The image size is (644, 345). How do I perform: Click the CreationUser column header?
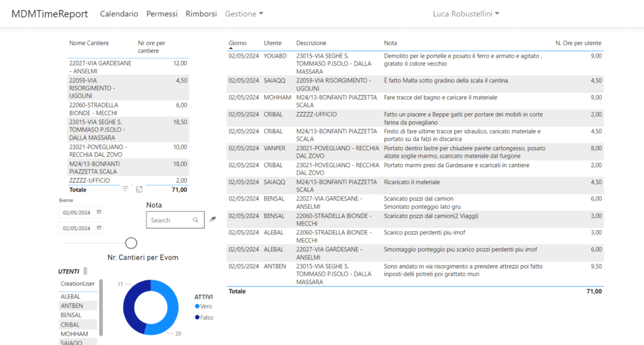[x=77, y=283]
